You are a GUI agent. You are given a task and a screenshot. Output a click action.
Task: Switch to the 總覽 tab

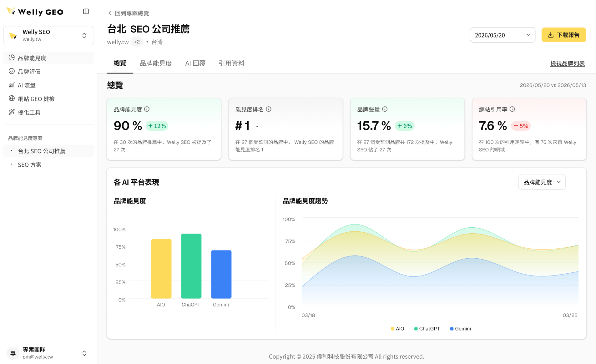[x=120, y=63]
